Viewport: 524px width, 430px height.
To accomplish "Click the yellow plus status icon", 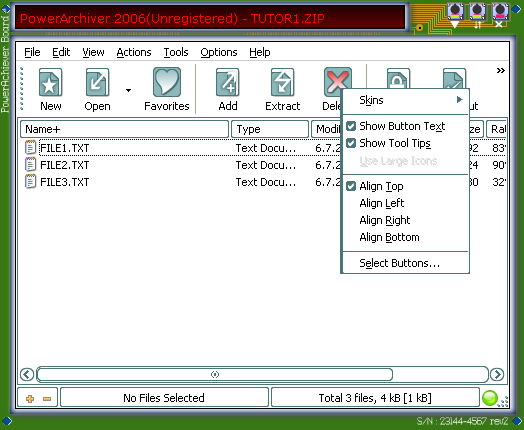I will [x=30, y=399].
